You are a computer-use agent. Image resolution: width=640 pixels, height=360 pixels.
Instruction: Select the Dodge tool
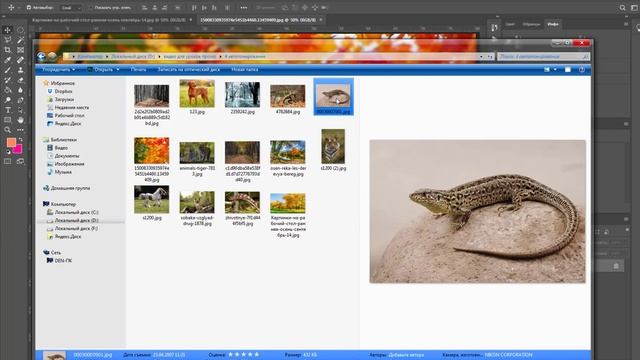pyautogui.click(x=7, y=100)
